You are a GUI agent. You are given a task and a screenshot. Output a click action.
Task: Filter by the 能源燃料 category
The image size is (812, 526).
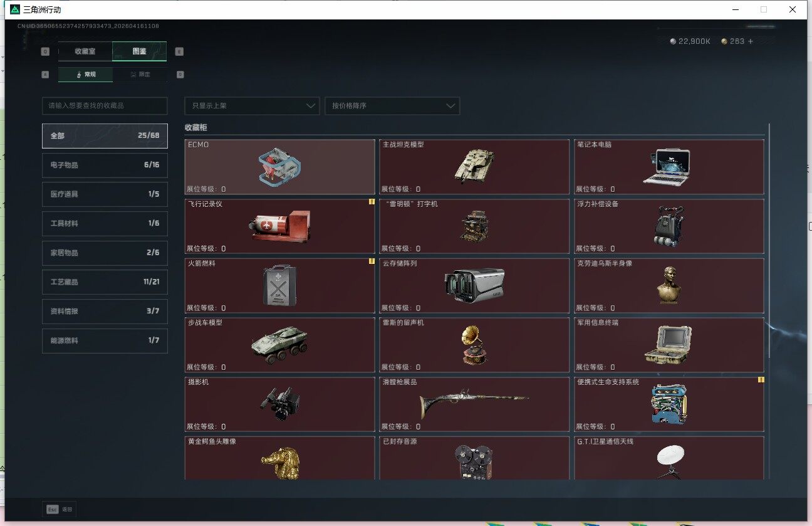tap(105, 341)
